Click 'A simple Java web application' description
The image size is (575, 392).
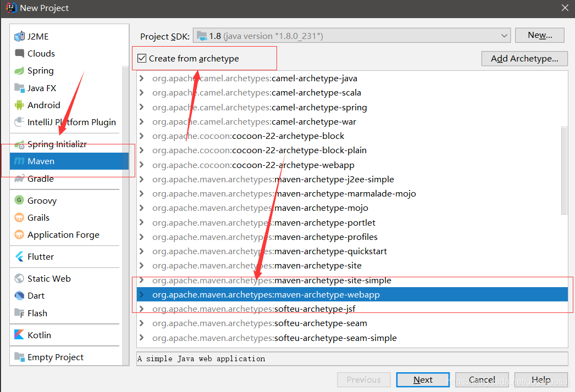click(x=201, y=359)
